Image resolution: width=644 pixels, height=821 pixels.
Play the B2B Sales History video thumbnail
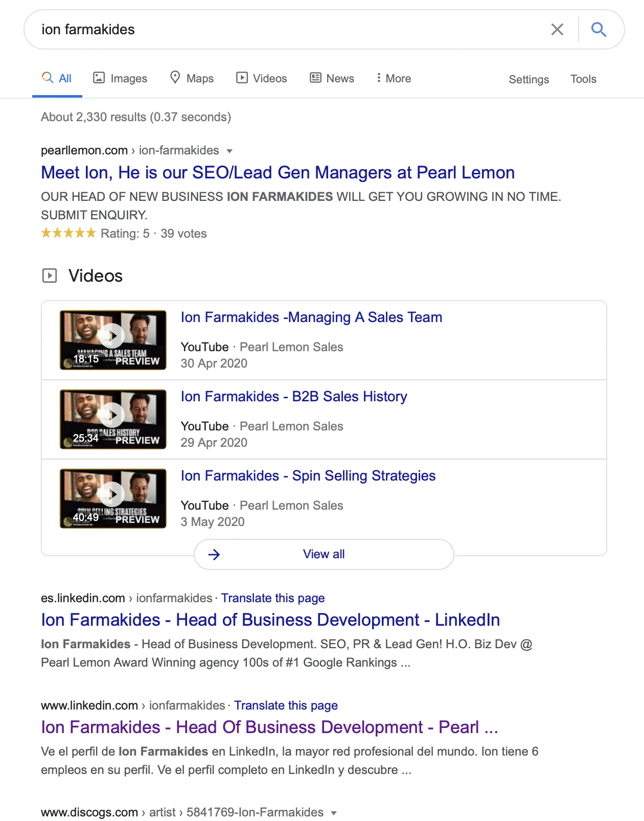(113, 419)
